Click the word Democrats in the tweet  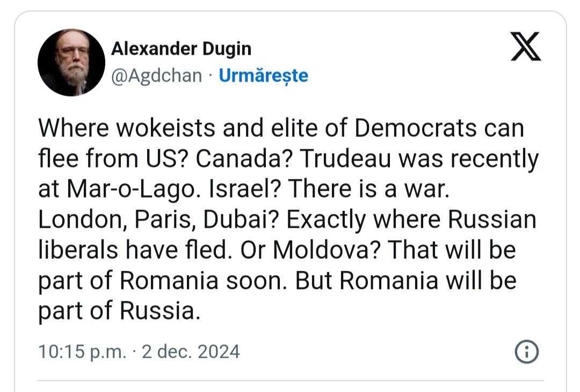pos(415,128)
